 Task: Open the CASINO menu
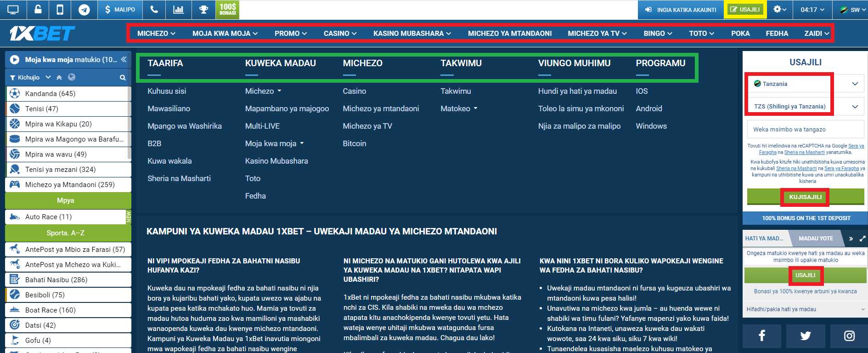[x=340, y=34]
